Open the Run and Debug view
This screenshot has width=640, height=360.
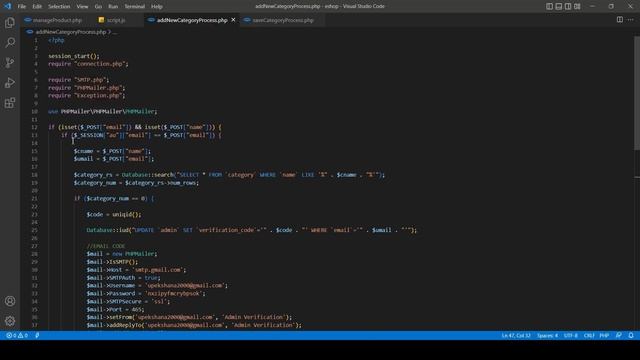coord(10,82)
